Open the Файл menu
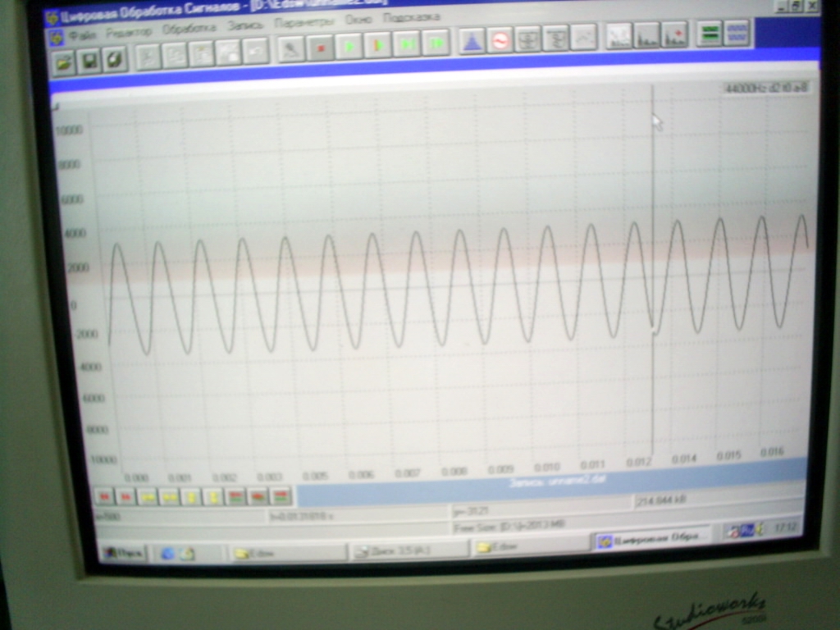 point(82,35)
